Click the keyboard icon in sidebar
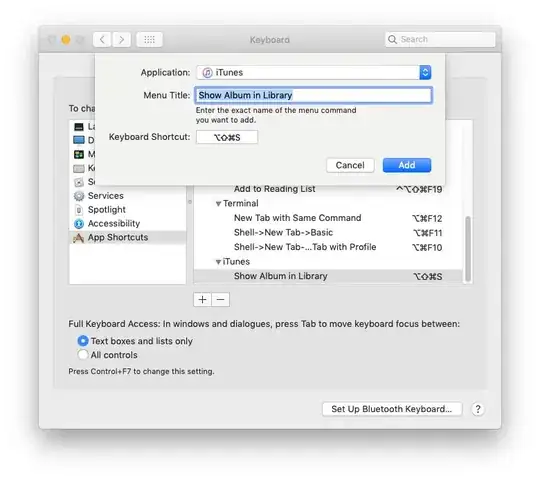Viewport: 540px width, 480px height. tap(79, 168)
